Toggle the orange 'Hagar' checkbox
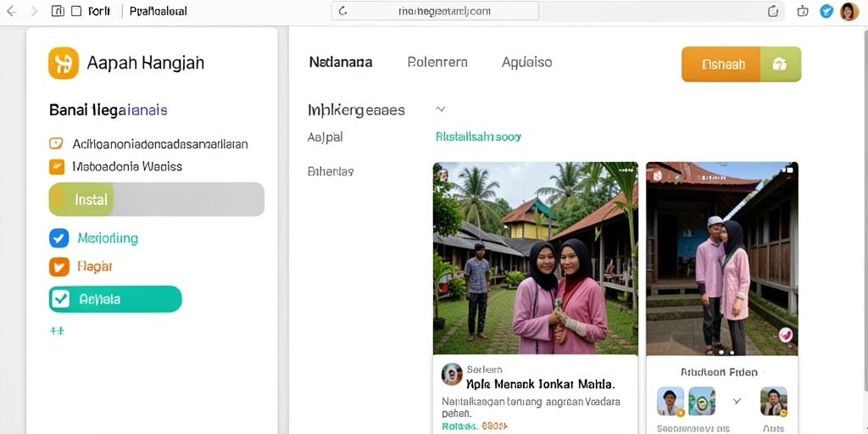Screen dimensions: 868x434 (58, 267)
